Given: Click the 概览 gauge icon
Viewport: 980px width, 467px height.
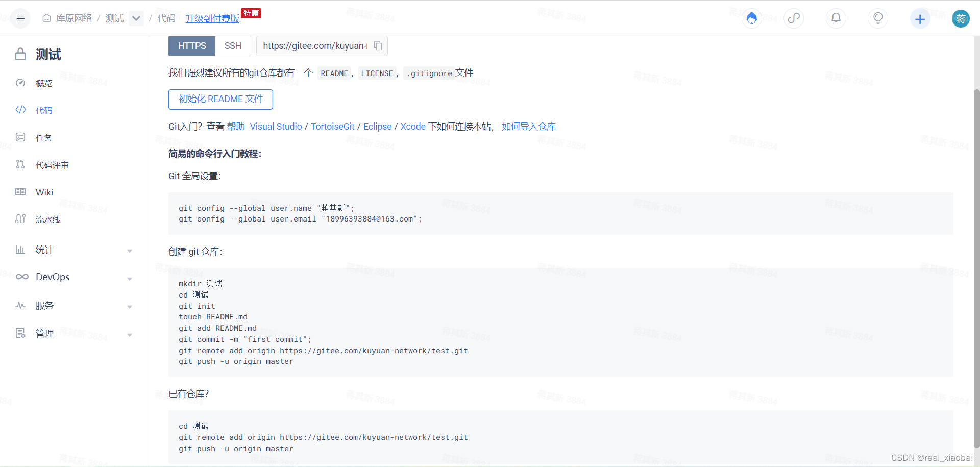Looking at the screenshot, I should pos(20,83).
